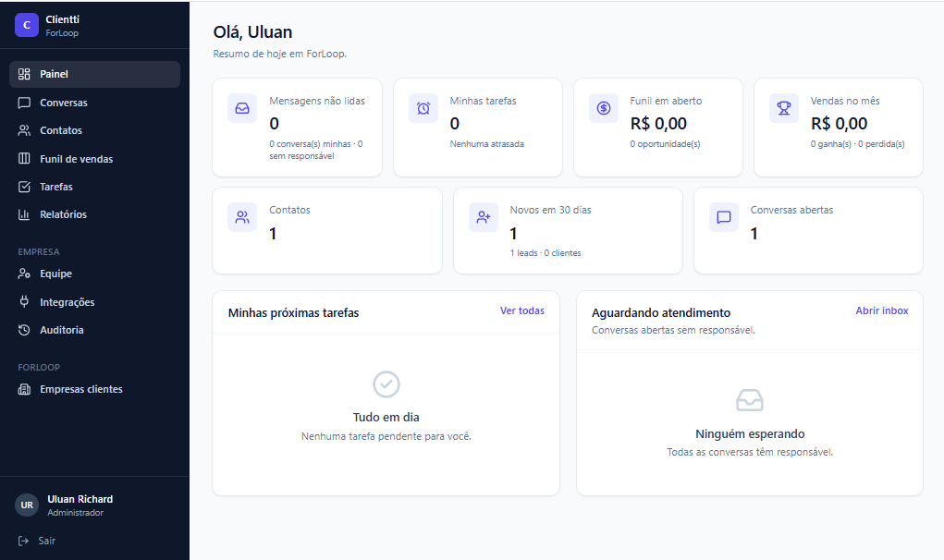Click the Relatórios bar chart icon
Image resolution: width=944 pixels, height=560 pixels.
24,214
